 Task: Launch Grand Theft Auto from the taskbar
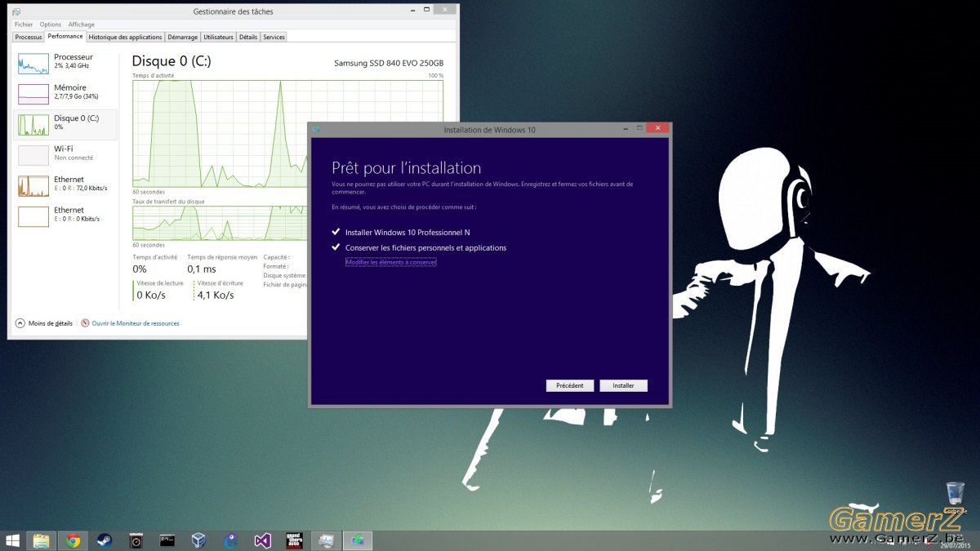coord(294,540)
